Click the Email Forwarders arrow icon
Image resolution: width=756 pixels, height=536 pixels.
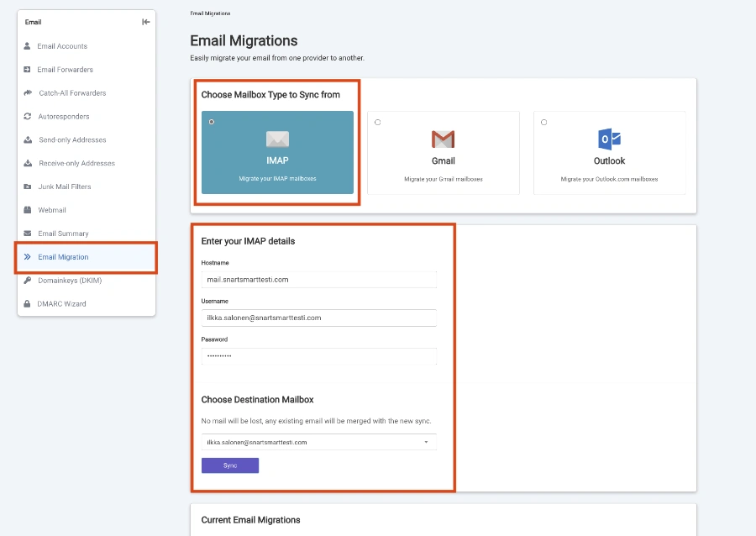coord(27,70)
